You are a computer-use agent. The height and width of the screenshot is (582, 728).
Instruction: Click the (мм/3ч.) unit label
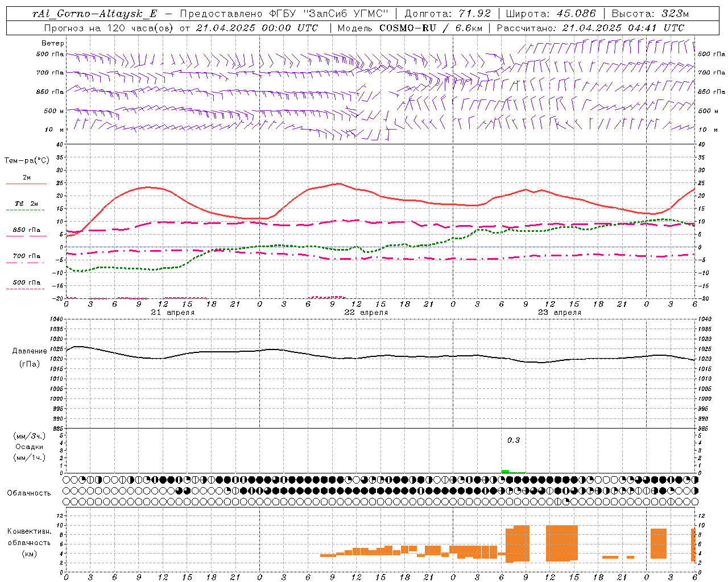pos(29,436)
